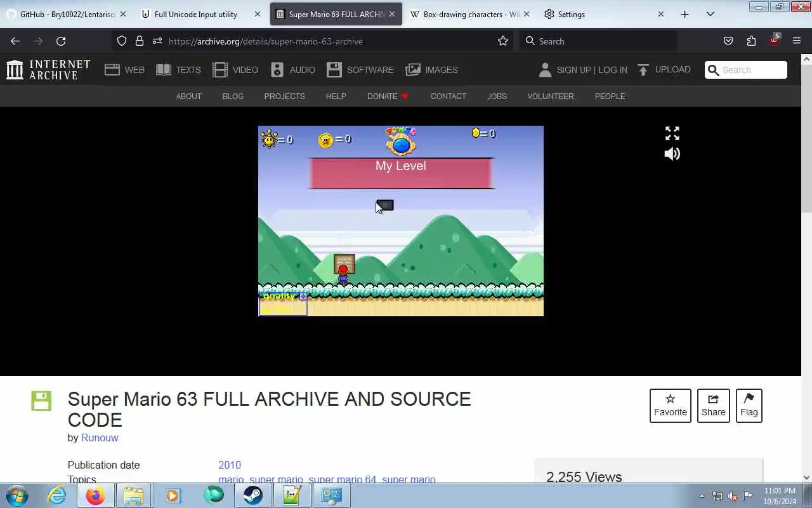Focus the Internet Archive search field

746,70
